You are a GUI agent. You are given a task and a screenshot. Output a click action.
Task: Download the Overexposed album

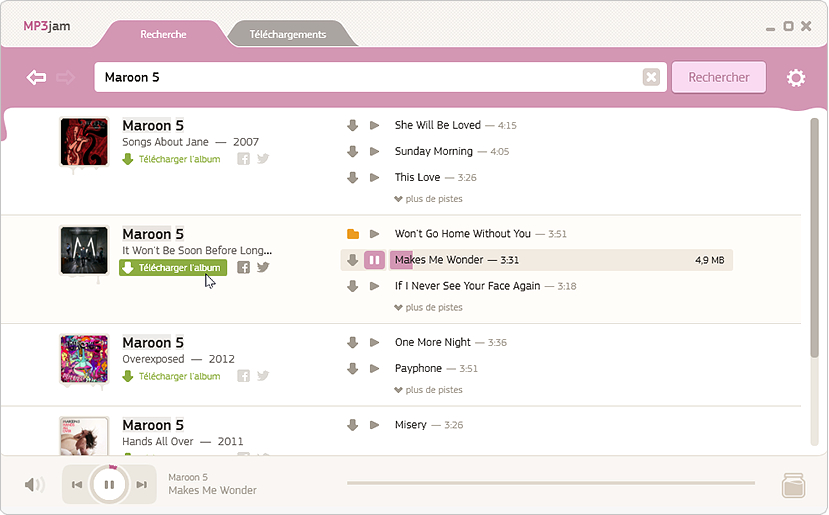(x=171, y=376)
